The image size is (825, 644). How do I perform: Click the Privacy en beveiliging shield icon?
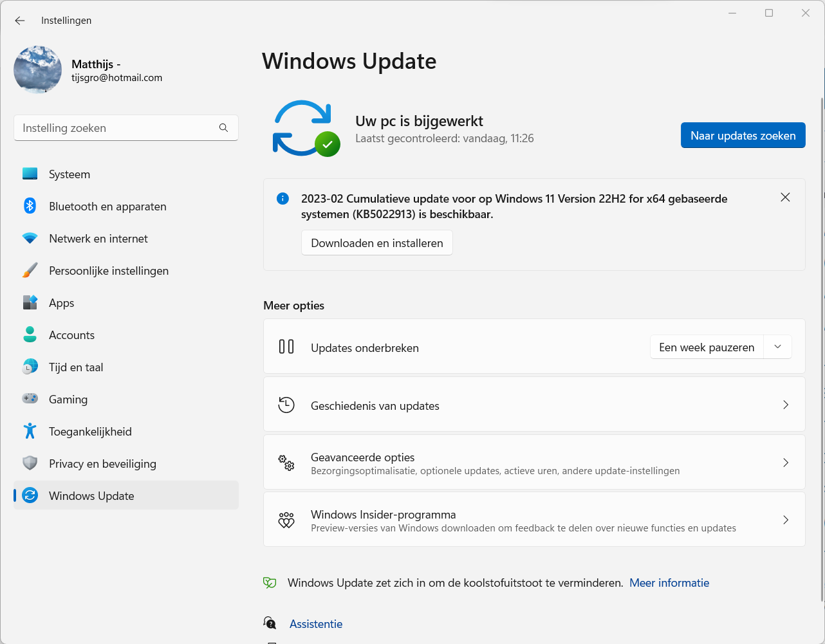pos(30,463)
